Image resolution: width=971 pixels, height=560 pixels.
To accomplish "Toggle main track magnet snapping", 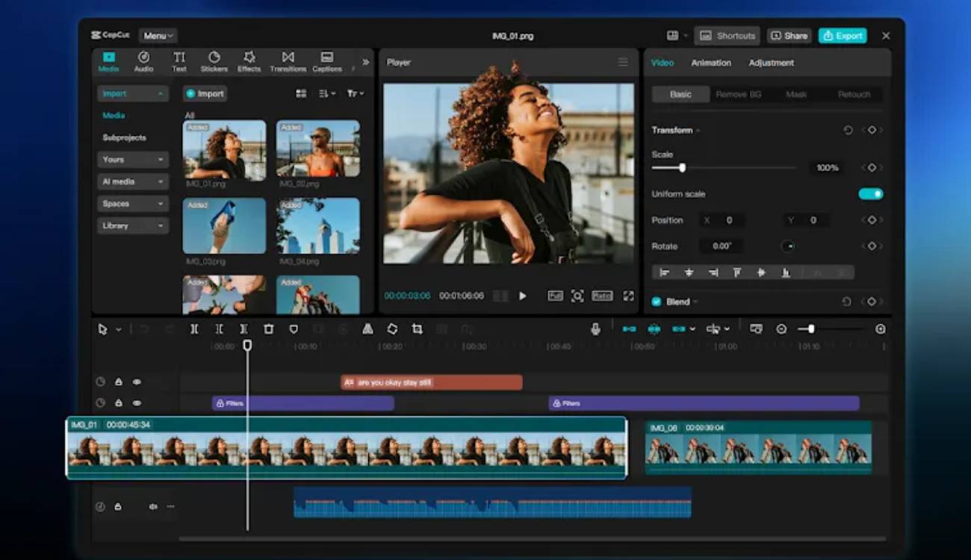I will 629,329.
